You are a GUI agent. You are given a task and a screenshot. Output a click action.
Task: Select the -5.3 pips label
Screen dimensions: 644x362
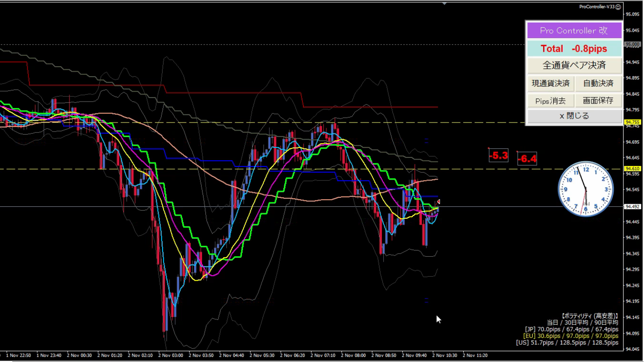(x=498, y=156)
